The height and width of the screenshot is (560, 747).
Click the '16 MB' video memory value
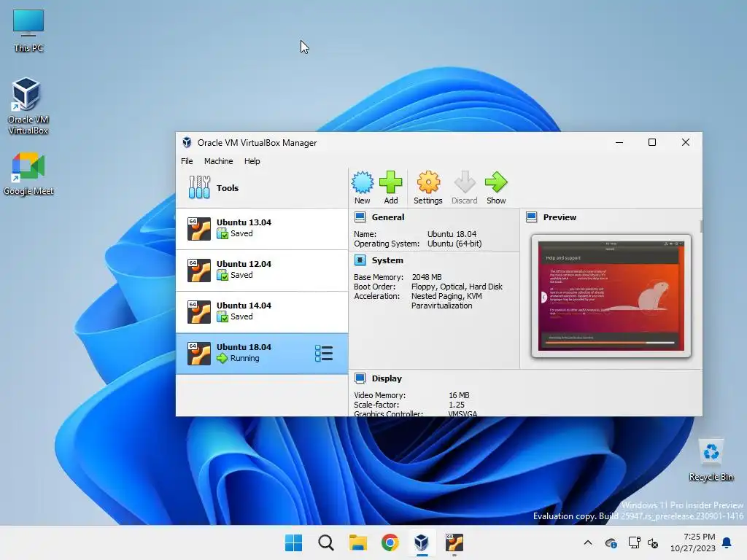(459, 394)
